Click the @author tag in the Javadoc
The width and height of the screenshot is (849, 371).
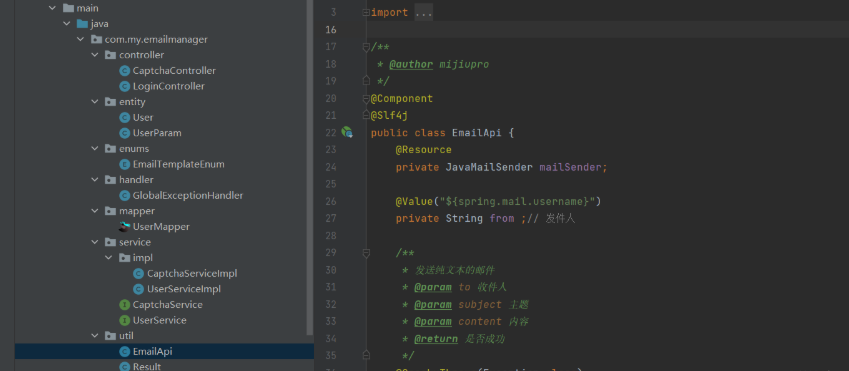pyautogui.click(x=412, y=64)
